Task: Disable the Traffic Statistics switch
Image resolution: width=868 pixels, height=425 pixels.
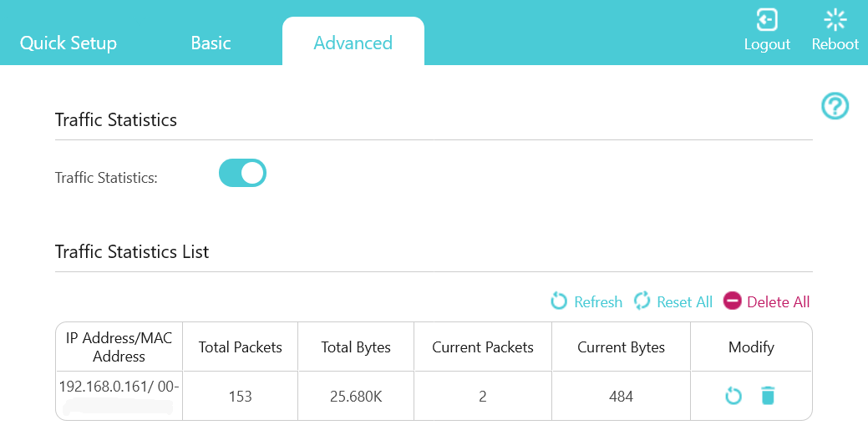Action: (x=242, y=173)
